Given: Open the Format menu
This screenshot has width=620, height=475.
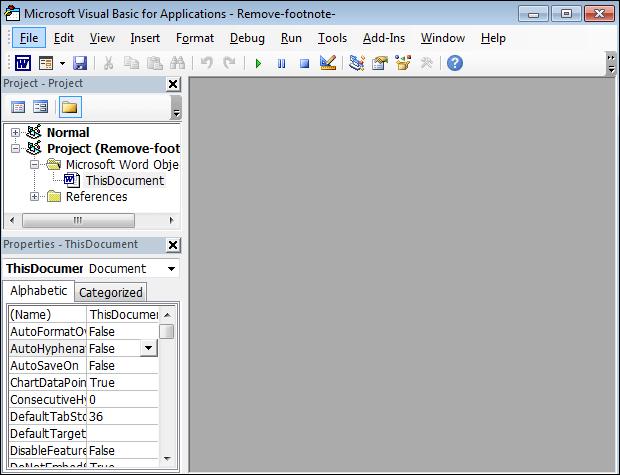Looking at the screenshot, I should (x=195, y=38).
